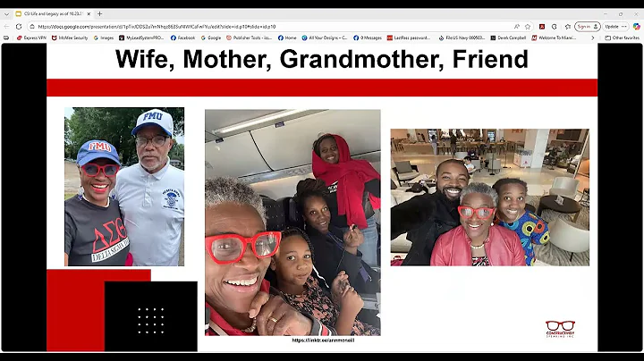Go back with the browser back arrow
Image resolution: width=644 pixels, height=361 pixels.
coord(6,26)
